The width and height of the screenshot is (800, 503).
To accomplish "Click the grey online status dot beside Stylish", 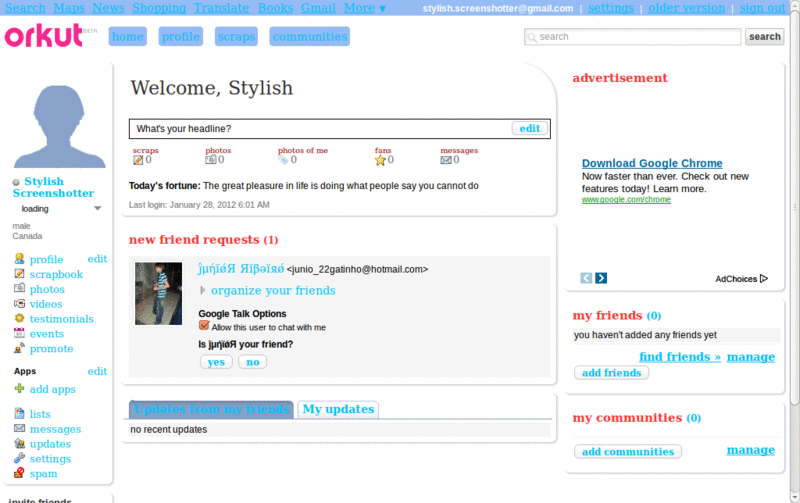I will click(16, 182).
